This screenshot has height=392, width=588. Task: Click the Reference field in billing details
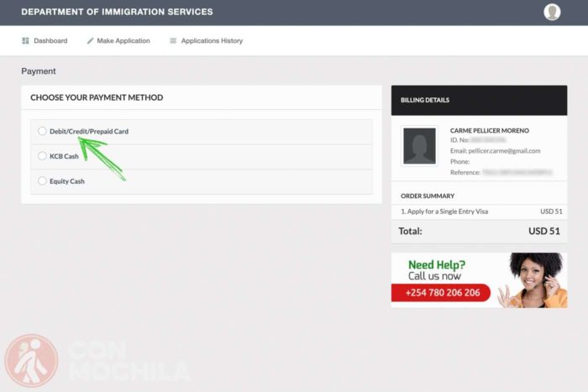coord(501,172)
